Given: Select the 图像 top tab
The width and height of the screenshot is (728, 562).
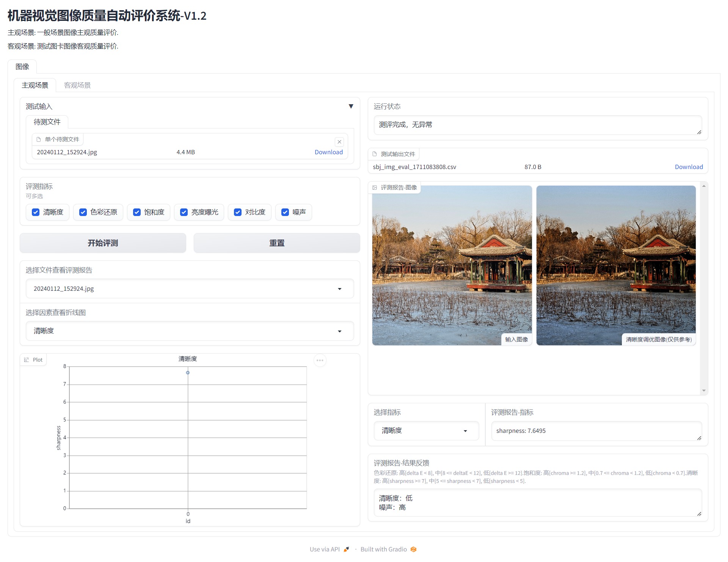Looking at the screenshot, I should pos(22,67).
